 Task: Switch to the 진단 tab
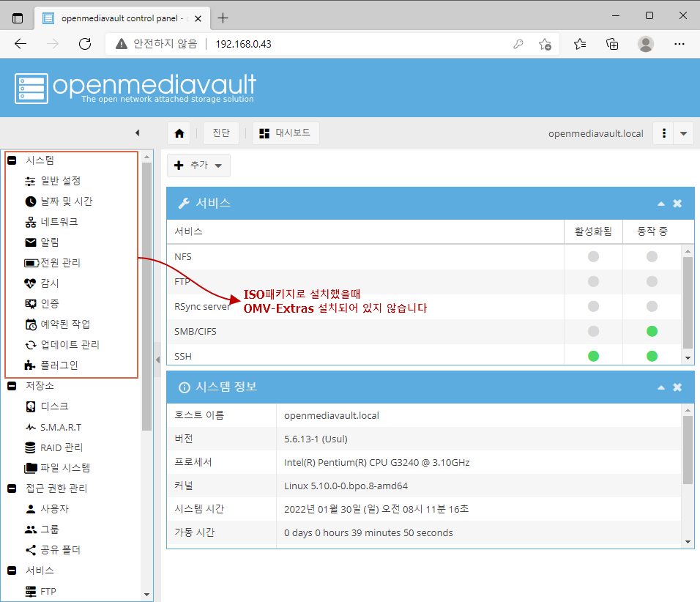click(221, 133)
